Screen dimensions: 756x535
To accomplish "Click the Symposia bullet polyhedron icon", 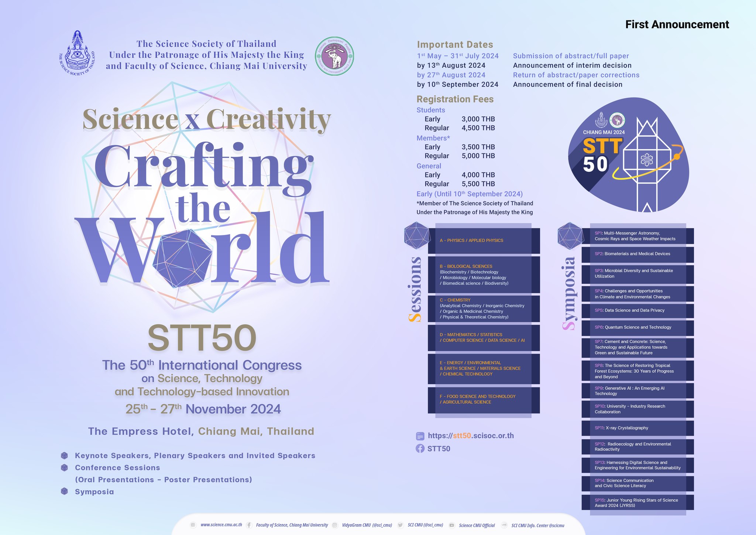I will click(64, 491).
